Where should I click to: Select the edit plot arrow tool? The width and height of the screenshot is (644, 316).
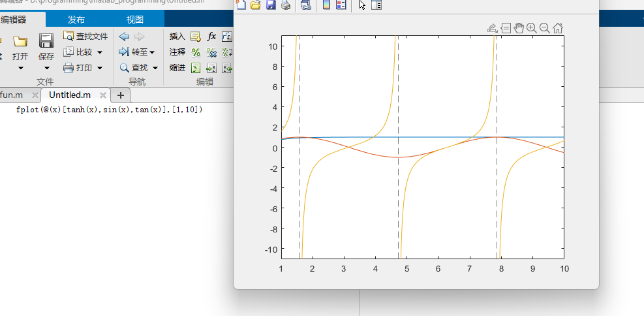[362, 5]
